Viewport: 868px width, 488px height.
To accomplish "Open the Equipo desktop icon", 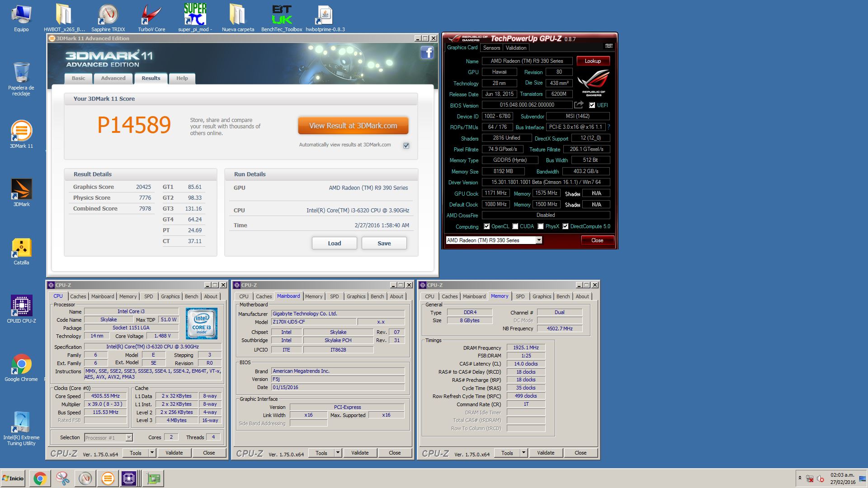I will coord(21,18).
